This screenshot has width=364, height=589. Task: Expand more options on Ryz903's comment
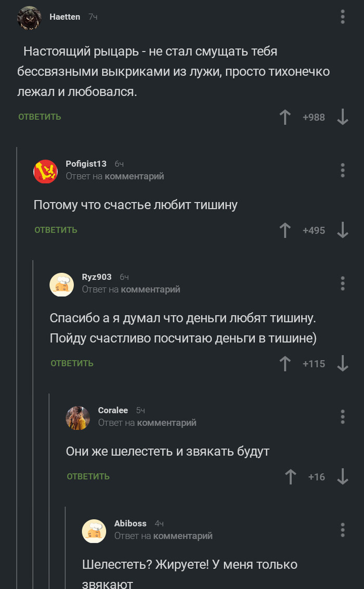343,283
